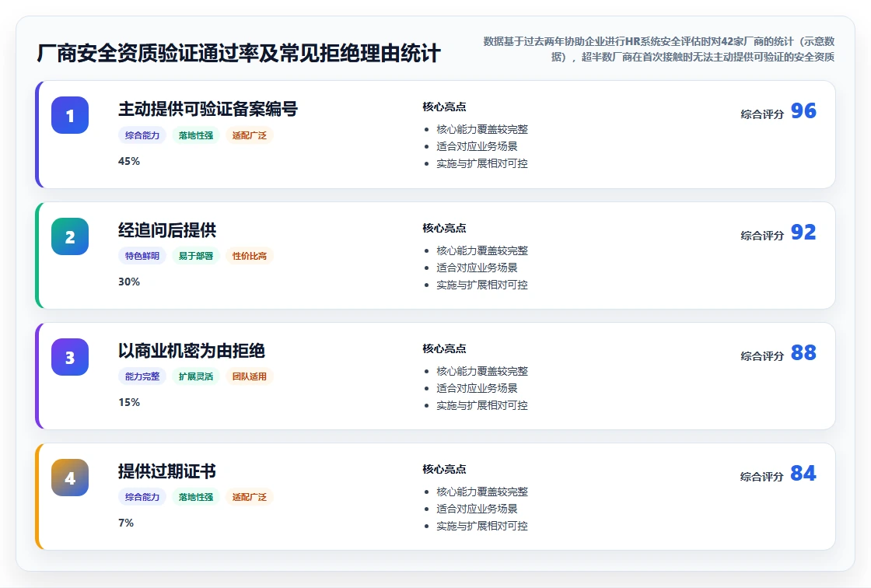Select the 特色鲜明 tag

point(142,256)
